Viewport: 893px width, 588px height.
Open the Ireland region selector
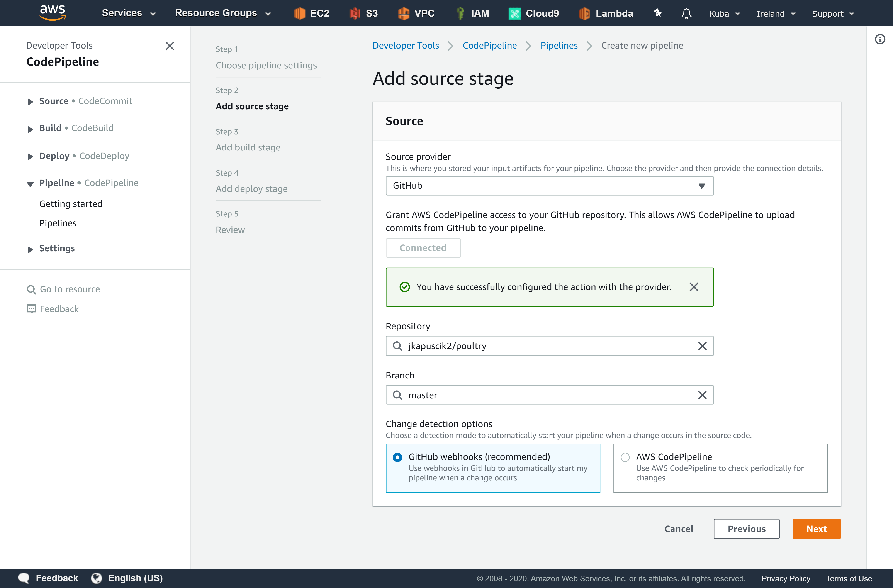(x=776, y=14)
